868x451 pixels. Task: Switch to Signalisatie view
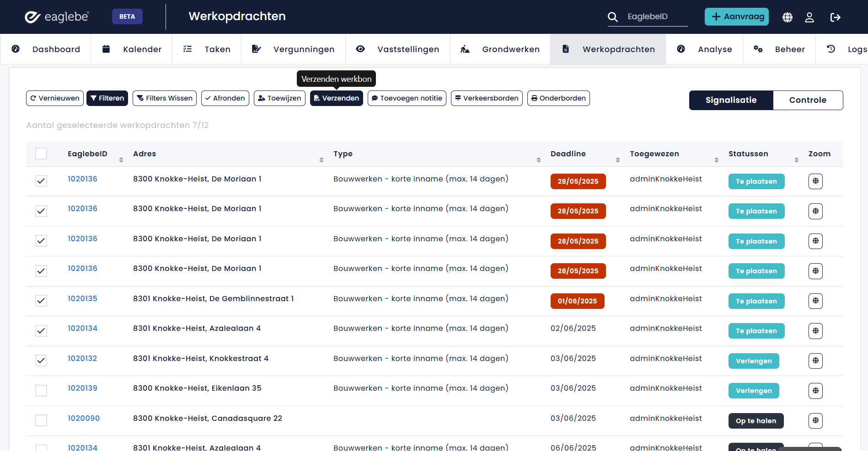731,100
